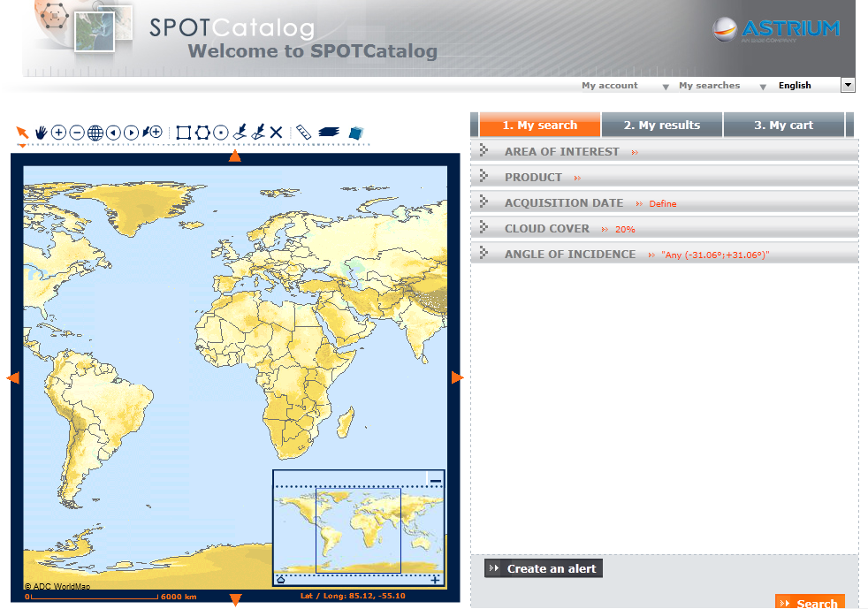This screenshot has width=868, height=609.
Task: Click the 20% cloud cover value
Action: point(625,229)
